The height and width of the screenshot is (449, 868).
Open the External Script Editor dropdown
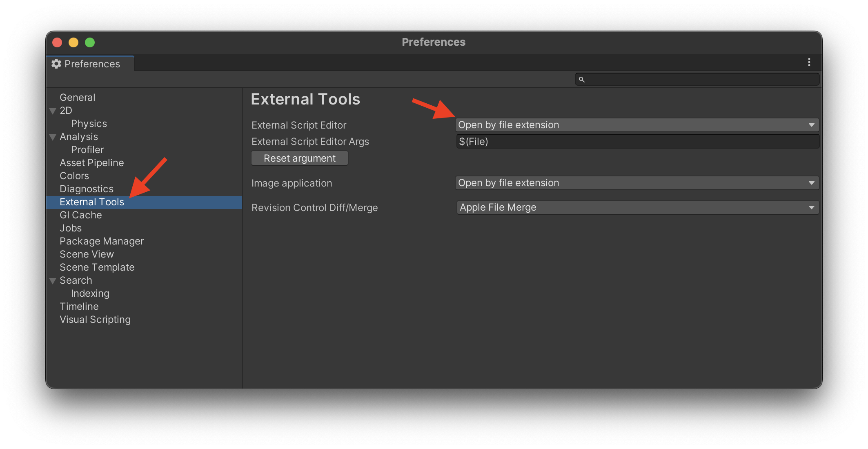[x=637, y=125]
